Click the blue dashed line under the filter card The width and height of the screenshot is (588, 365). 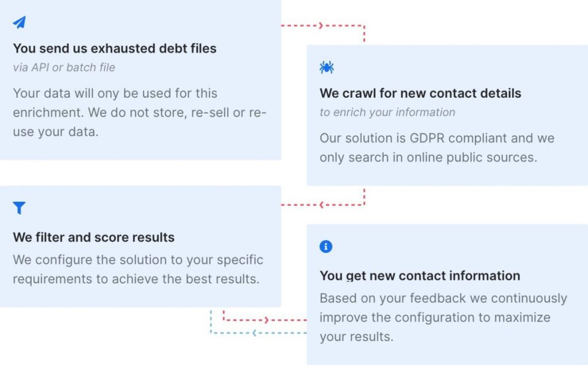(211, 322)
